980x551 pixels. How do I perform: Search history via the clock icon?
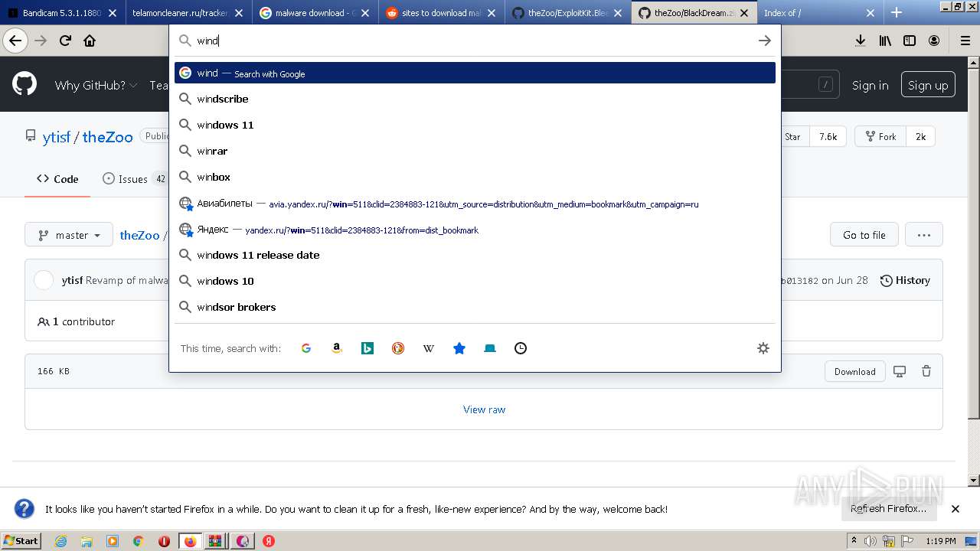[521, 348]
